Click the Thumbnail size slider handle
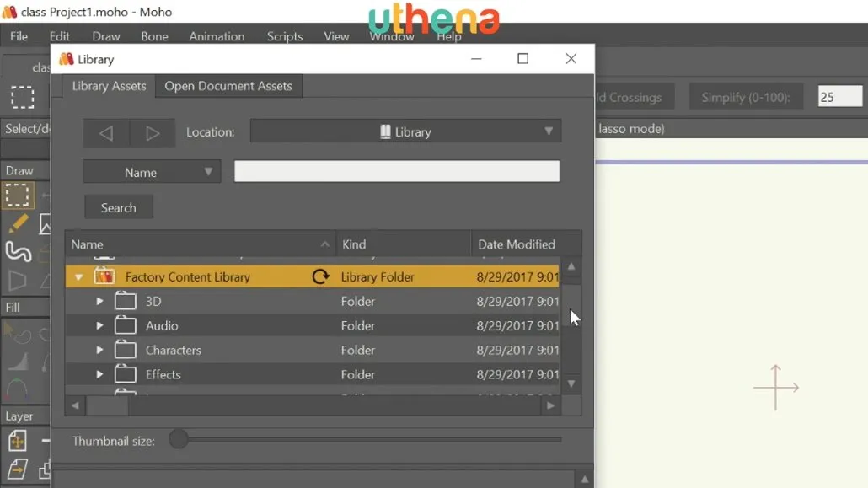 [179, 439]
